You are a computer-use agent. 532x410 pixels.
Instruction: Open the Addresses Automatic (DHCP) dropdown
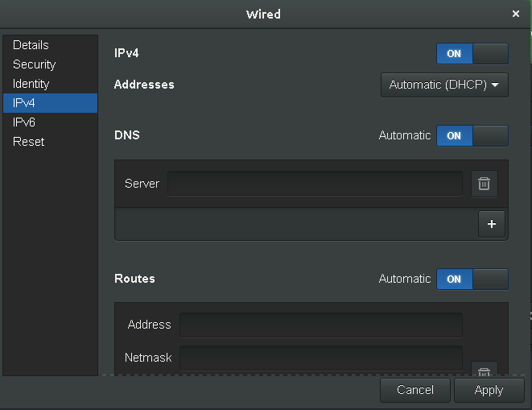[444, 84]
